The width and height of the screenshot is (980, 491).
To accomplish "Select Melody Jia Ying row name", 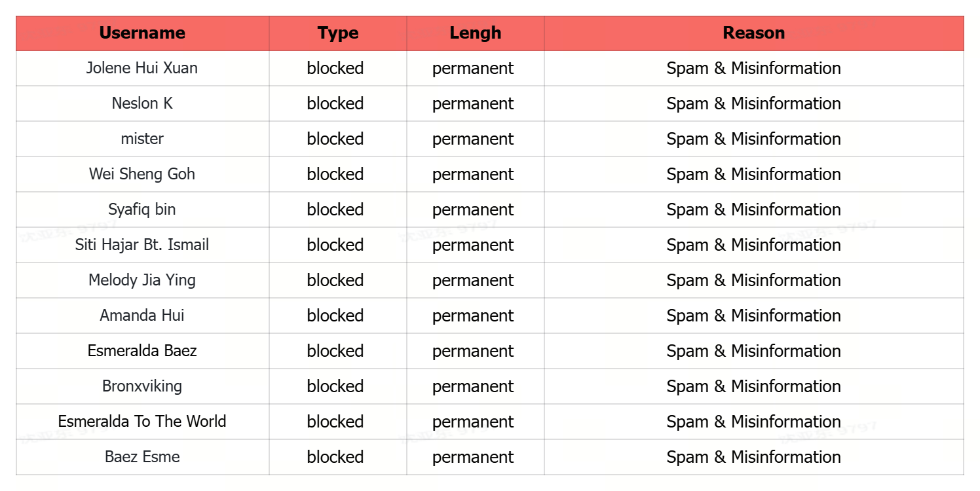I will (x=142, y=280).
